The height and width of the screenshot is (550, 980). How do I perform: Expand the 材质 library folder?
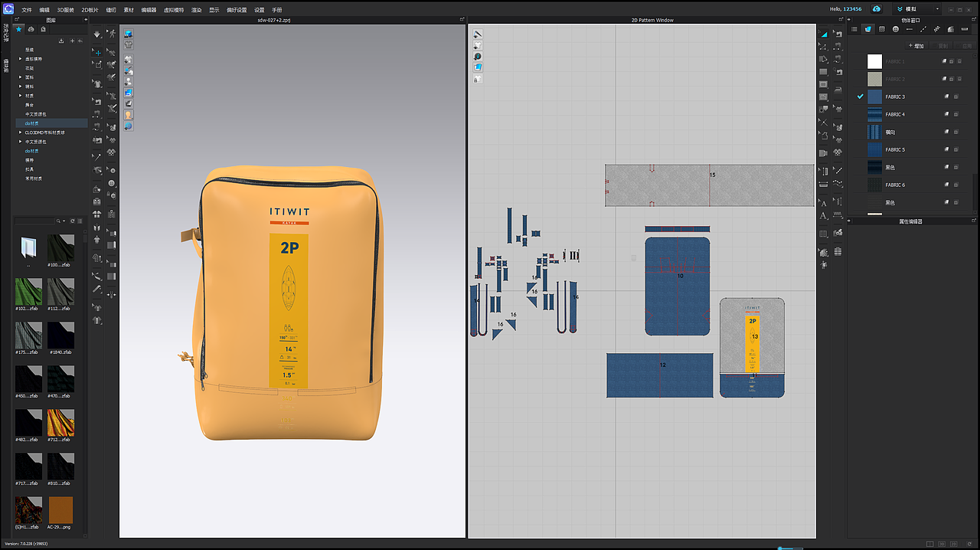pyautogui.click(x=21, y=95)
